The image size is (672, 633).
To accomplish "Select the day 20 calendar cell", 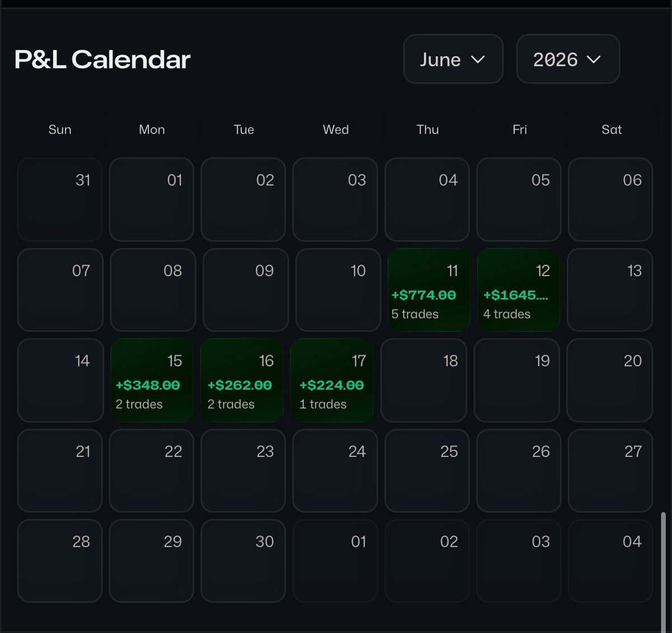I will [609, 380].
